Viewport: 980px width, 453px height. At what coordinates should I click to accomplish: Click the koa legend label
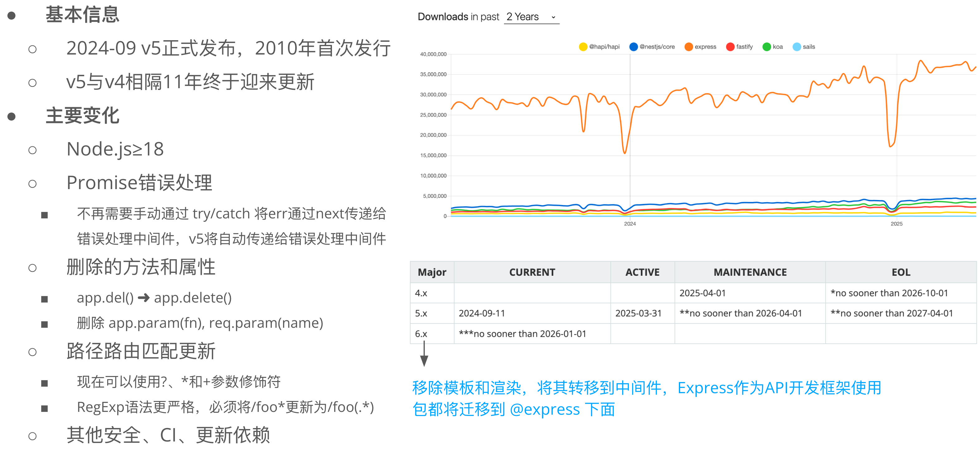778,47
